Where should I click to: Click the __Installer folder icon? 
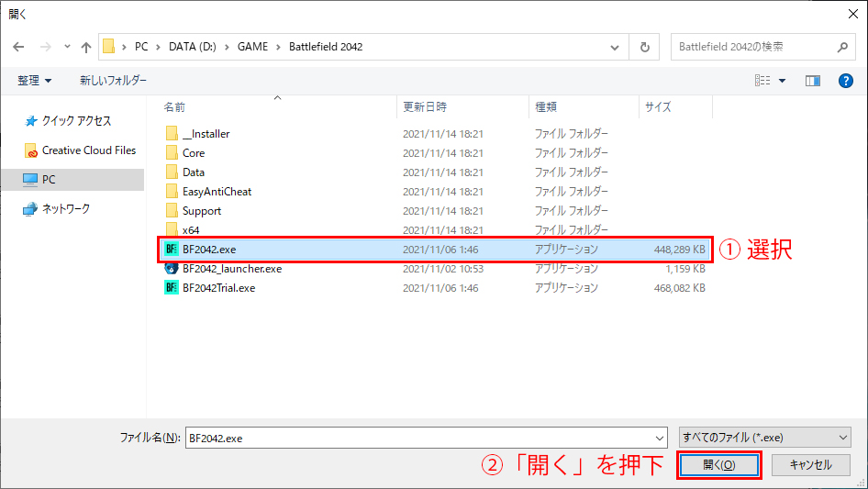click(172, 133)
